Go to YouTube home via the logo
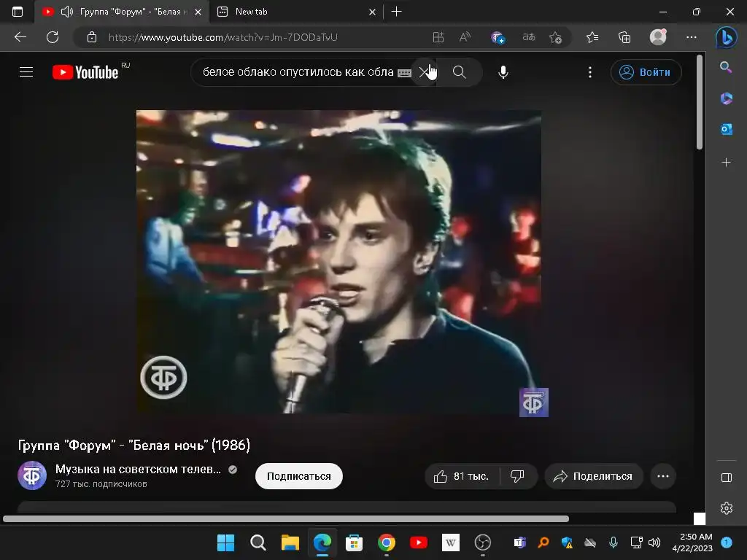This screenshot has height=560, width=747. tap(85, 72)
